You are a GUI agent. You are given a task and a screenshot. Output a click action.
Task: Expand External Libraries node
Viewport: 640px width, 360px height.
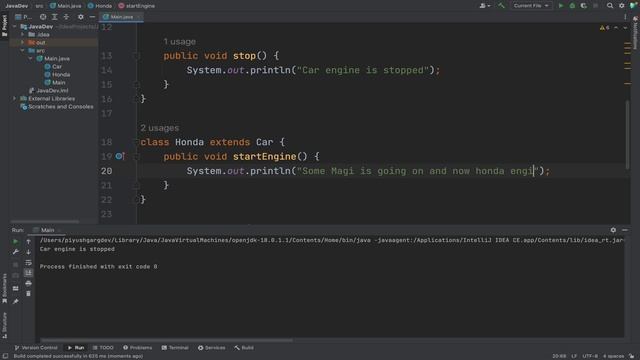click(15, 98)
